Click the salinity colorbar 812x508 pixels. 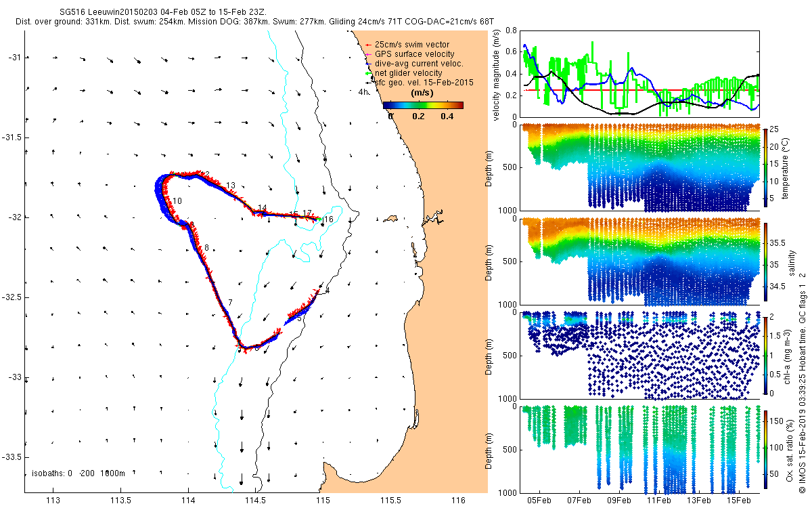(x=765, y=263)
